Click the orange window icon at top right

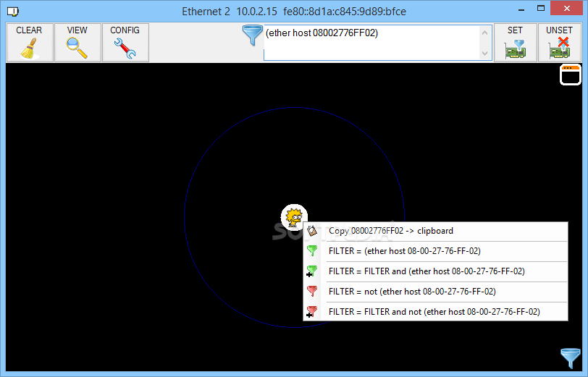571,75
